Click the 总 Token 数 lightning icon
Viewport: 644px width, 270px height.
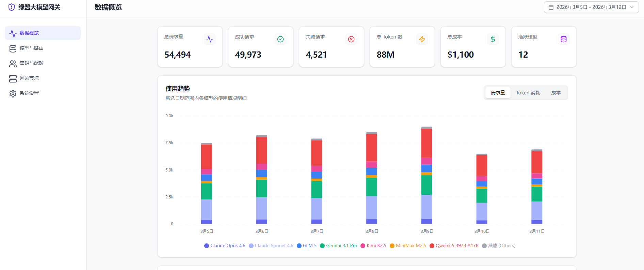coord(422,39)
